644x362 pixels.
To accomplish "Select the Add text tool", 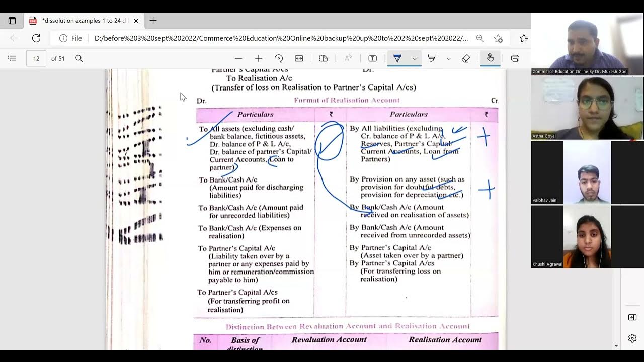I will coord(373,58).
